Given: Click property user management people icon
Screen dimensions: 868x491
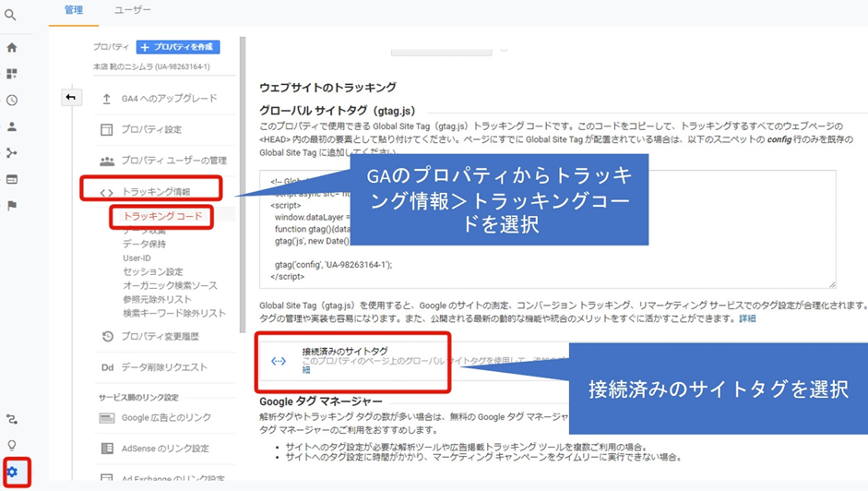Looking at the screenshot, I should [107, 161].
